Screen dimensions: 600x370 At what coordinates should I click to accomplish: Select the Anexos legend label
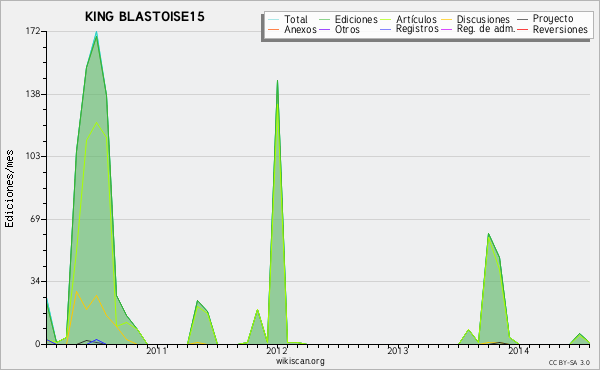(300, 29)
